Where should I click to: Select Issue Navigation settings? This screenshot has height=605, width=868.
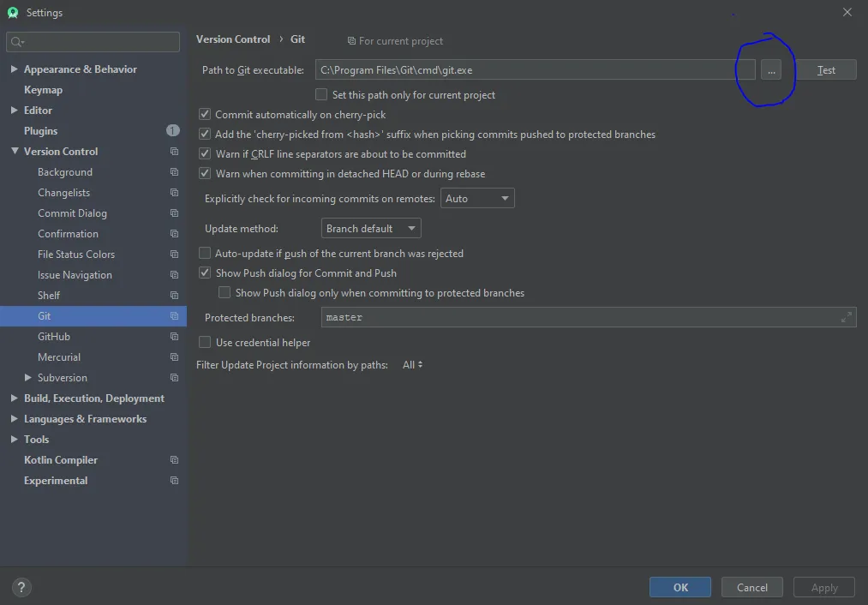(x=75, y=275)
